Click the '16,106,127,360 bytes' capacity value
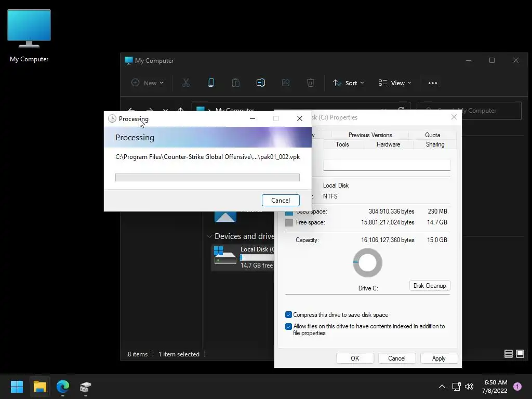This screenshot has width=532, height=399. pos(388,240)
